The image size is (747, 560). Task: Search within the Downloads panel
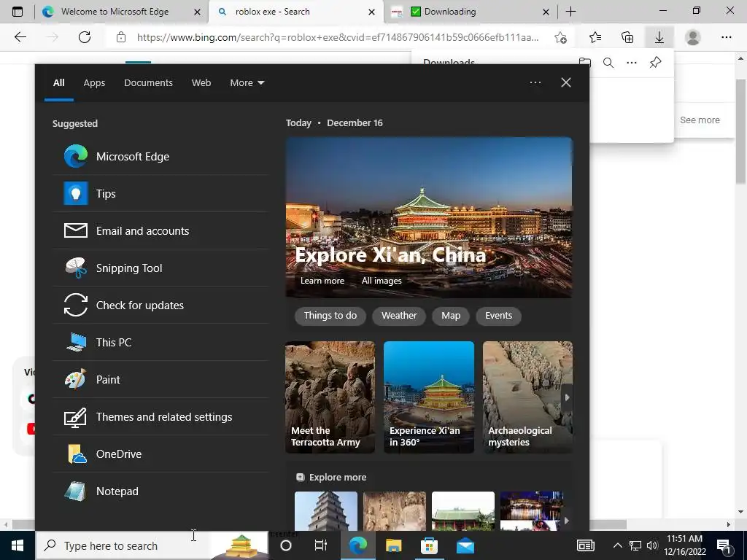pos(608,63)
